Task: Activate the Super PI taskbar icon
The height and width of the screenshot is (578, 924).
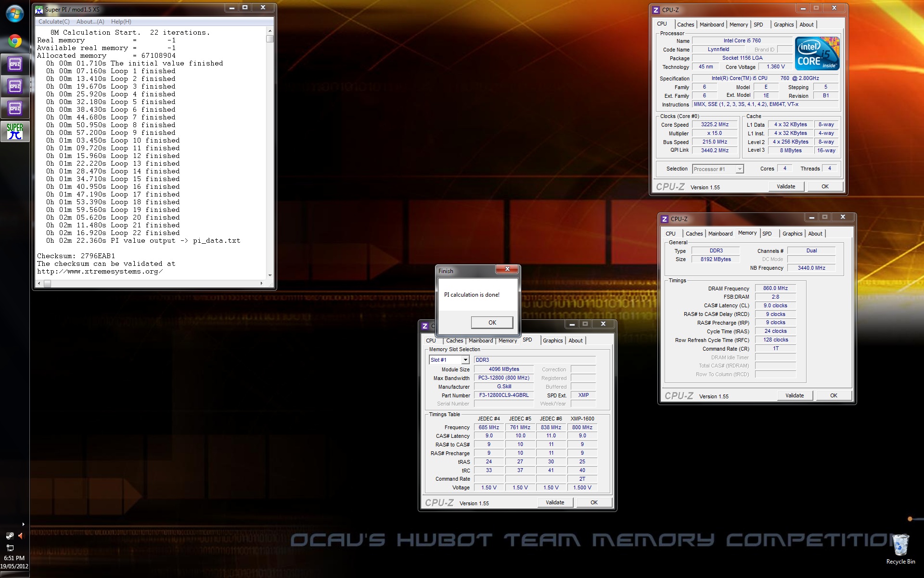Action: point(15,131)
